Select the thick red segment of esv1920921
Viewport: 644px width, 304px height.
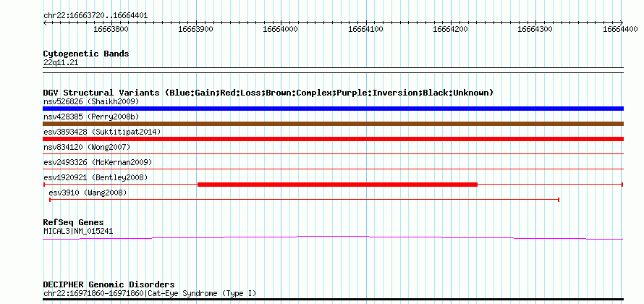(x=338, y=185)
